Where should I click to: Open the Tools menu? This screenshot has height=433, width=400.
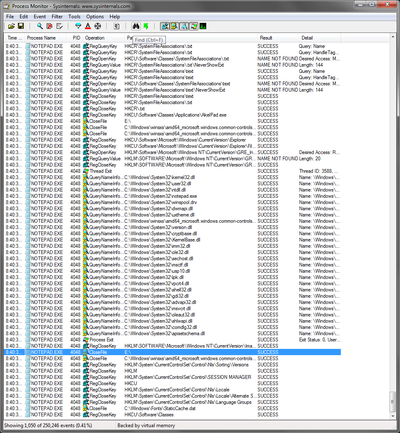click(x=74, y=17)
